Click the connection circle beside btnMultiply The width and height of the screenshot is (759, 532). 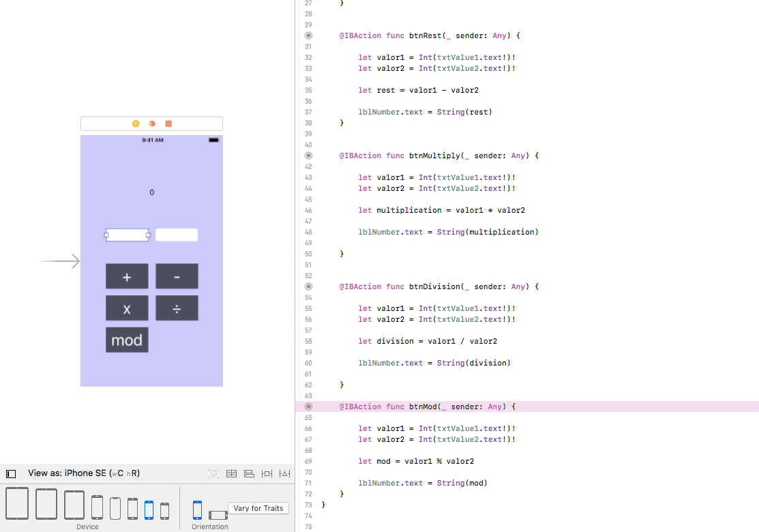(308, 156)
